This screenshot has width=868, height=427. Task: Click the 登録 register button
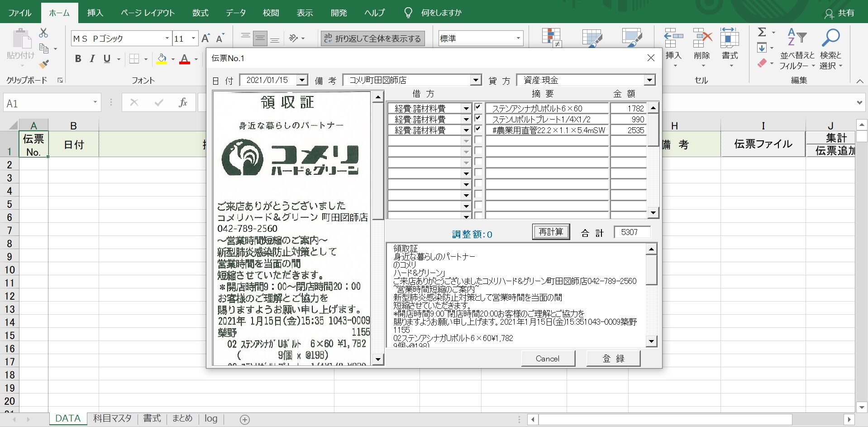(x=613, y=358)
